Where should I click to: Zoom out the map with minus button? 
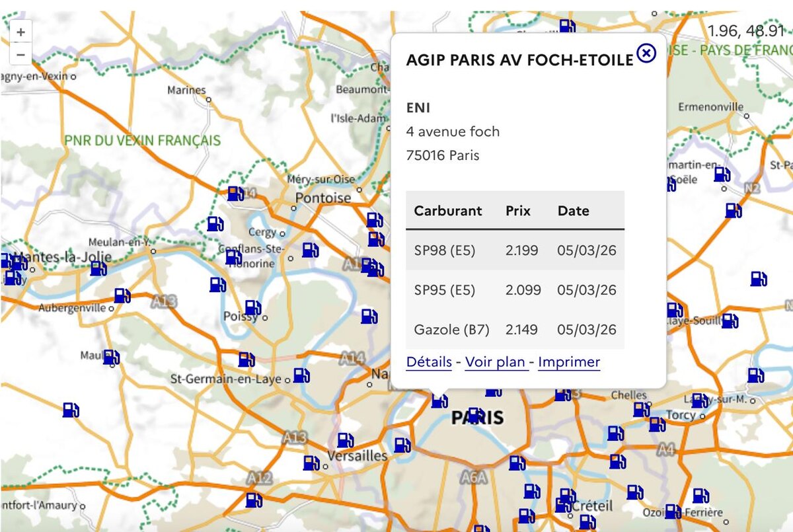click(21, 54)
